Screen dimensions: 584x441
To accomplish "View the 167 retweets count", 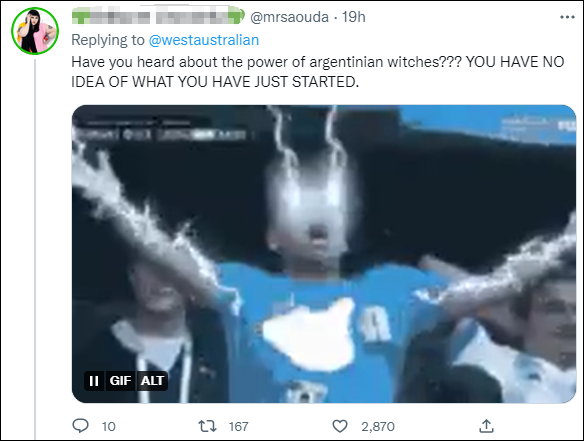I will pyautogui.click(x=238, y=426).
